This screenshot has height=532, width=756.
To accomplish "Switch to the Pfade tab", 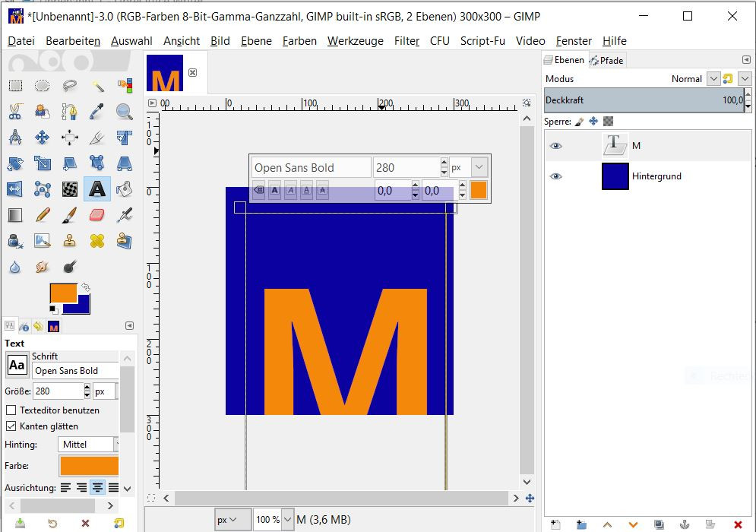I will click(606, 60).
